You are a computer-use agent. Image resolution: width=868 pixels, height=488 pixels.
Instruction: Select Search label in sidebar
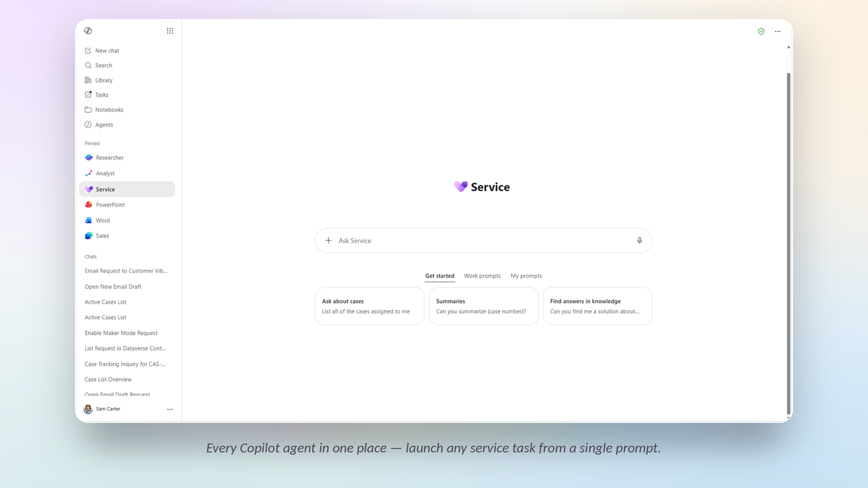(x=104, y=65)
